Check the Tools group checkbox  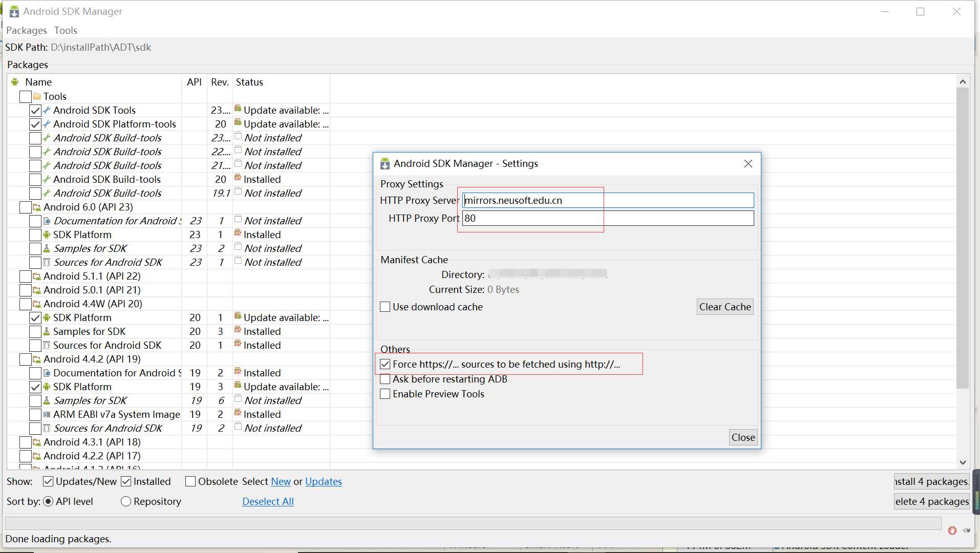(x=25, y=96)
